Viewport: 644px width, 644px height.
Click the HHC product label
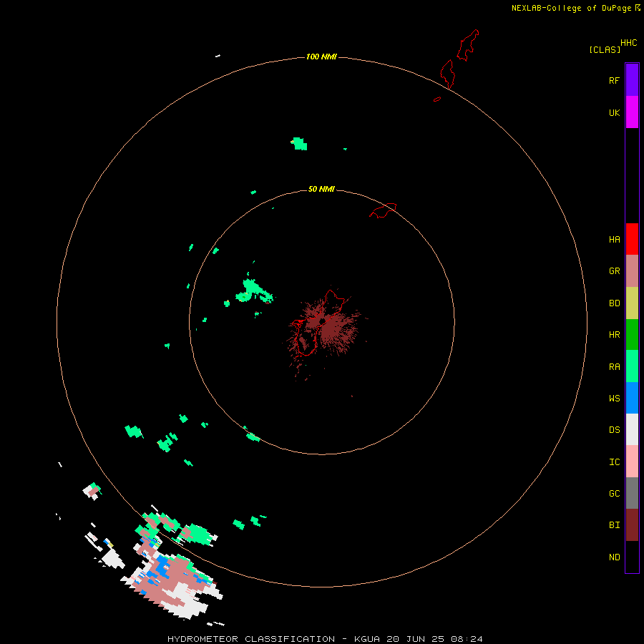629,43
